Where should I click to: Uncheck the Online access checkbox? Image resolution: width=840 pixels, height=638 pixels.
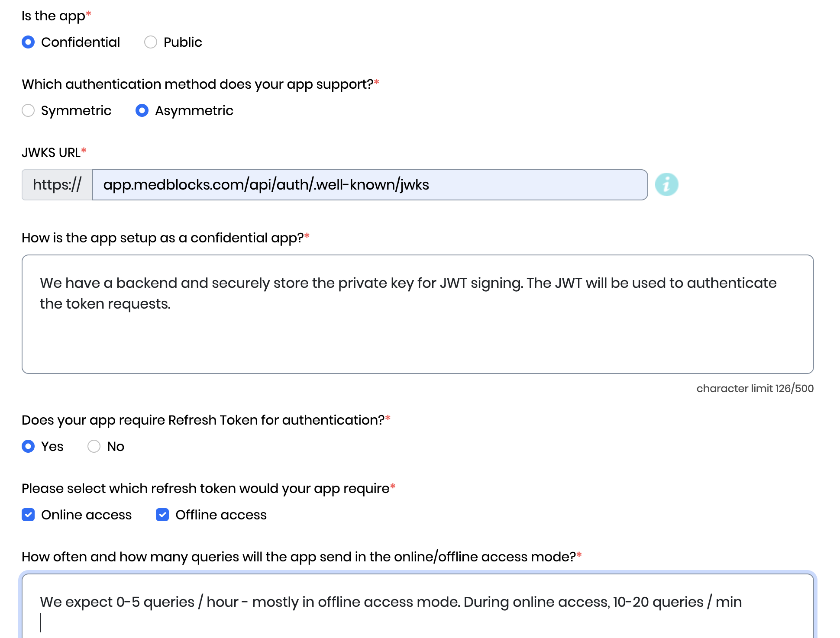(28, 515)
